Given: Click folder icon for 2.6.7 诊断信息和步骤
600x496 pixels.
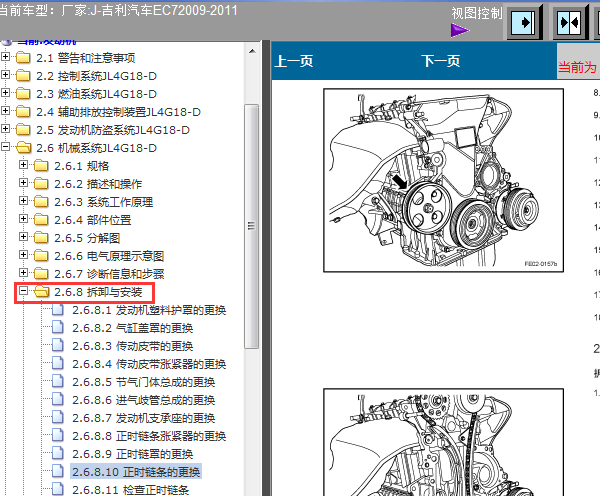Looking at the screenshot, I should 41,274.
